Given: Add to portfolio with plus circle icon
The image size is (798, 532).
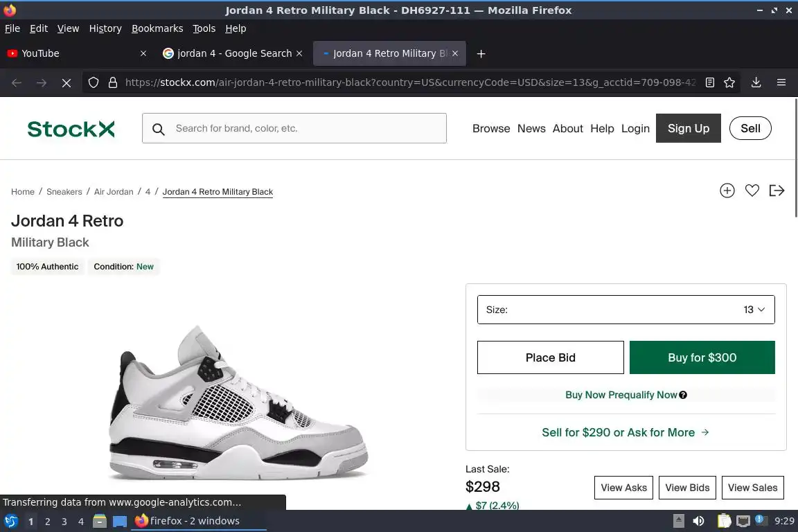Looking at the screenshot, I should 727,190.
